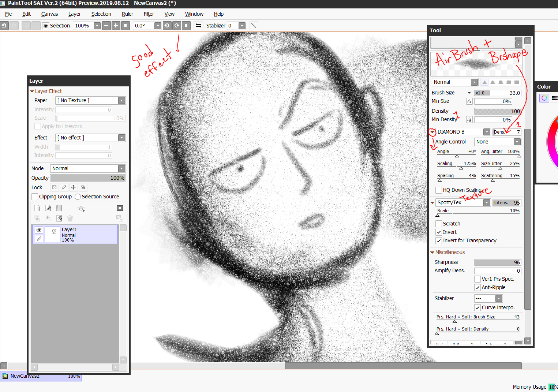Open the File menu

click(8, 14)
